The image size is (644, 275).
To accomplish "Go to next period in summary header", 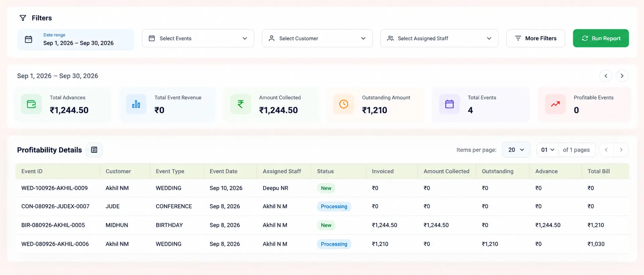I will tap(622, 76).
